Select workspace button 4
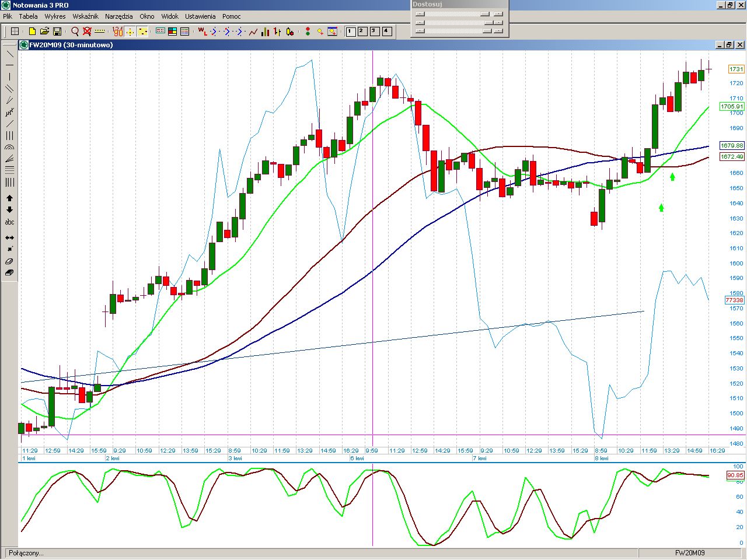 click(387, 32)
